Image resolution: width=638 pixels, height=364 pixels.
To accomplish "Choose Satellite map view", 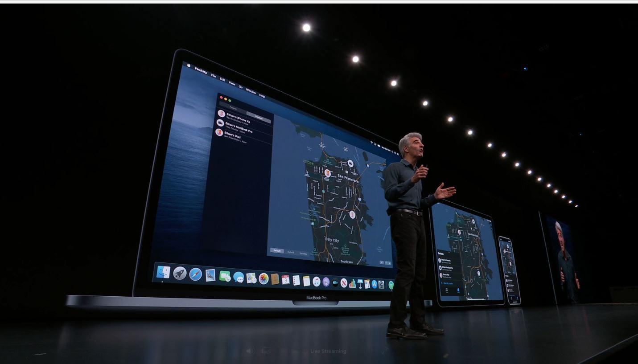I will click(x=303, y=254).
